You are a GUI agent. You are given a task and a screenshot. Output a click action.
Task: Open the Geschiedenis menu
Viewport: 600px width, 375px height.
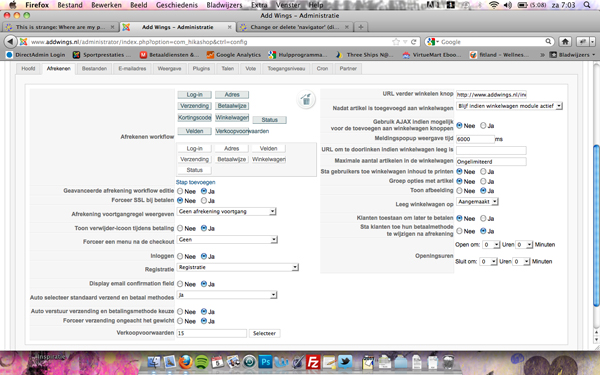click(x=177, y=5)
